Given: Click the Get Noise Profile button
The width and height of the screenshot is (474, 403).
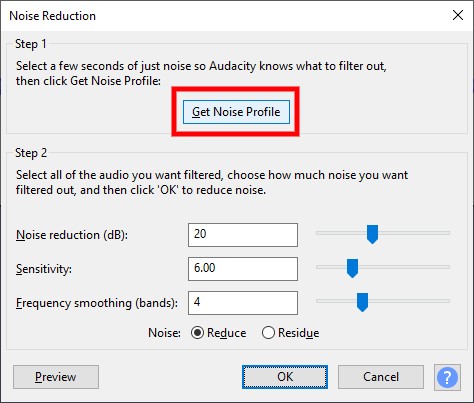Looking at the screenshot, I should (236, 112).
